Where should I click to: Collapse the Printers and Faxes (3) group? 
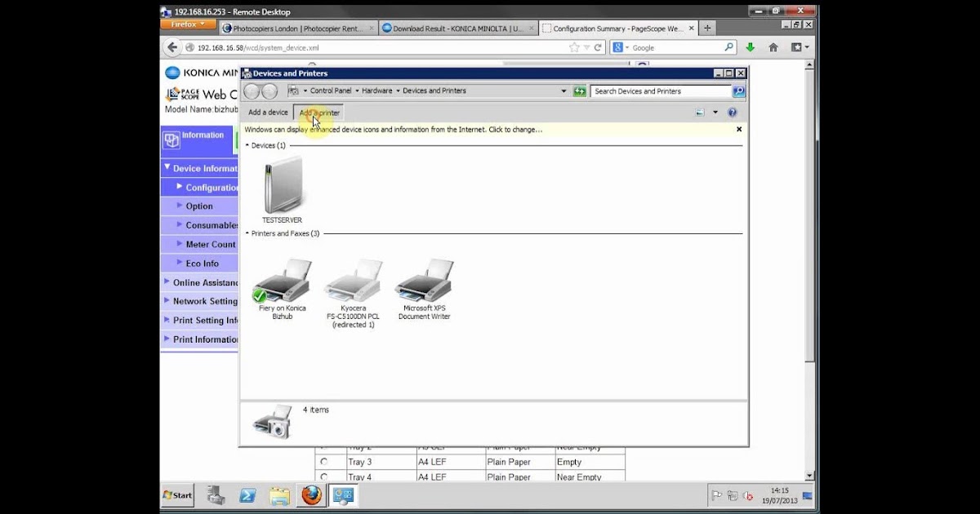247,233
